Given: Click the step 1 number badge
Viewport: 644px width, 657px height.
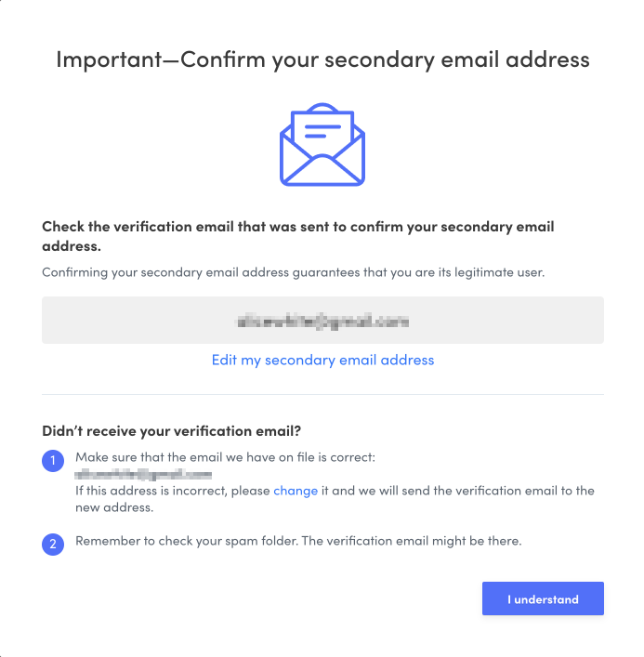Looking at the screenshot, I should [53, 462].
